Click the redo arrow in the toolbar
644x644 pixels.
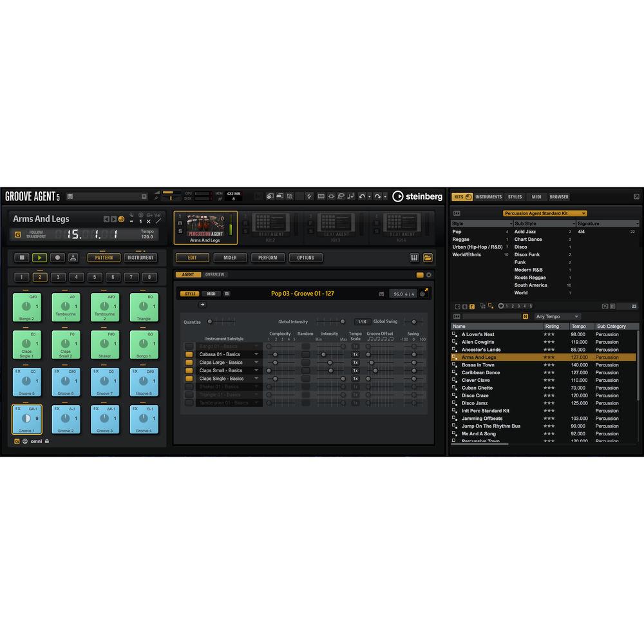point(379,196)
